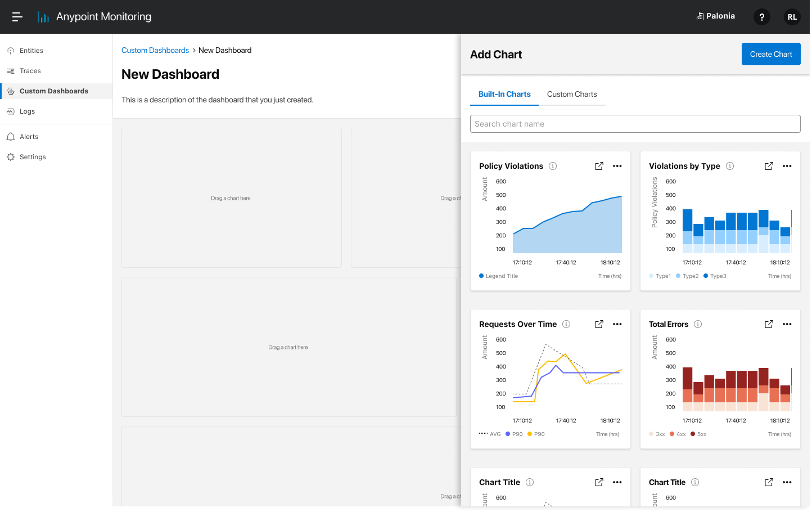Screen dimensions: 812x512
Task: Click the Anypoint Monitoring logo icon
Action: coord(43,17)
